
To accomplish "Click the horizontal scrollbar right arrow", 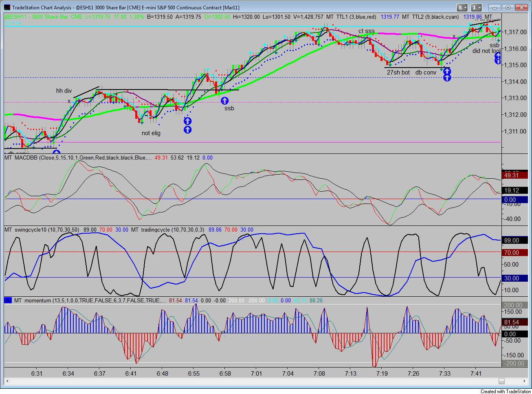I will (523, 381).
